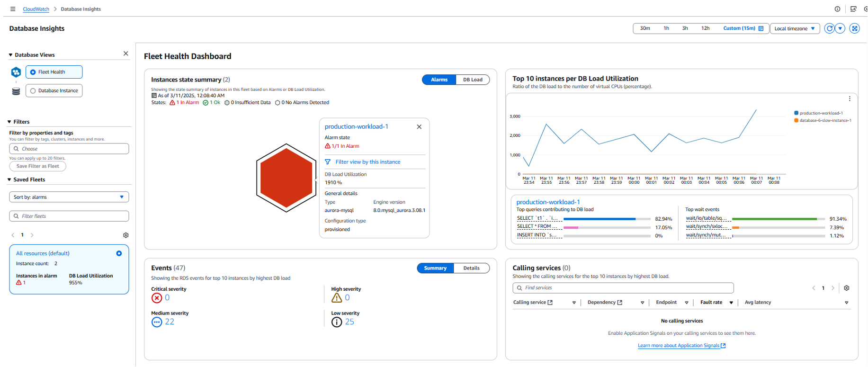The height and width of the screenshot is (367, 868).
Task: Open Calling services preferences gear
Action: tap(847, 288)
